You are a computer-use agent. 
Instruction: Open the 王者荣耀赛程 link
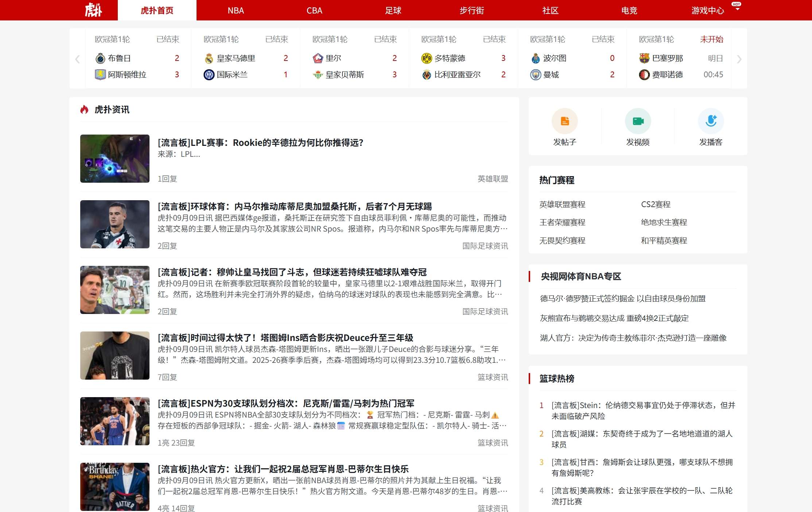pos(562,222)
